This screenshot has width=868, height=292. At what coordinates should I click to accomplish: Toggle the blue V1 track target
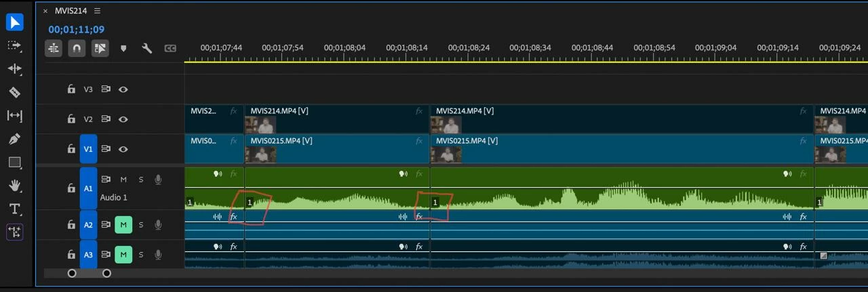click(88, 149)
